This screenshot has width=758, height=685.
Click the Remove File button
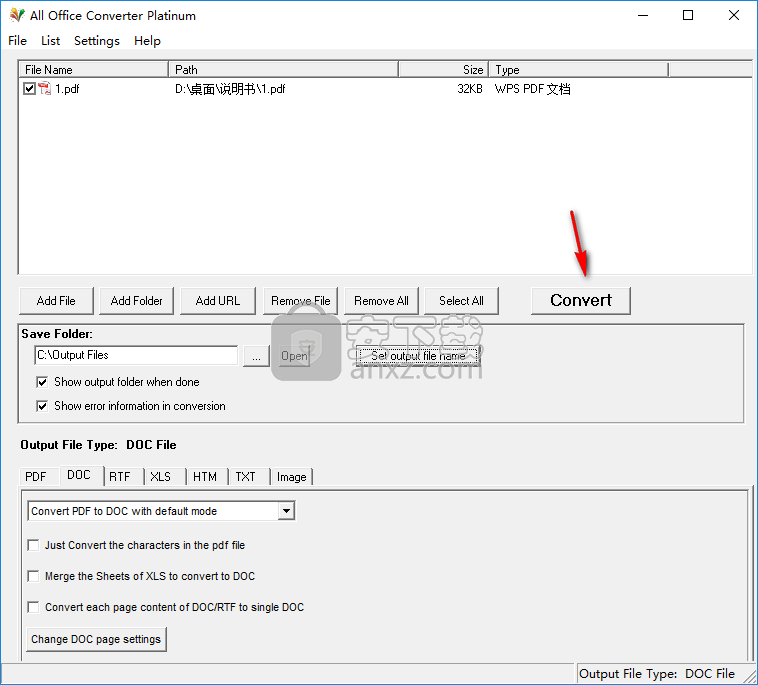pyautogui.click(x=300, y=301)
